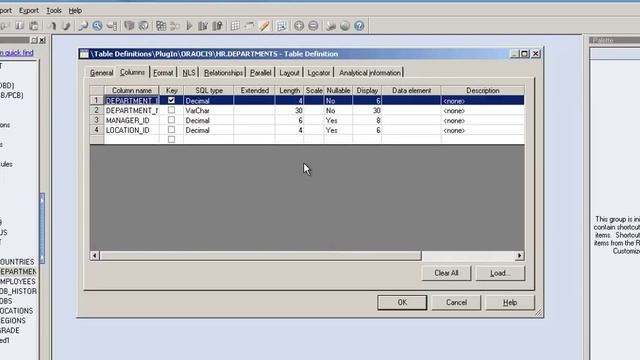Viewport: 640px width, 360px height.
Task: Open the NLS tab
Action: tap(189, 73)
